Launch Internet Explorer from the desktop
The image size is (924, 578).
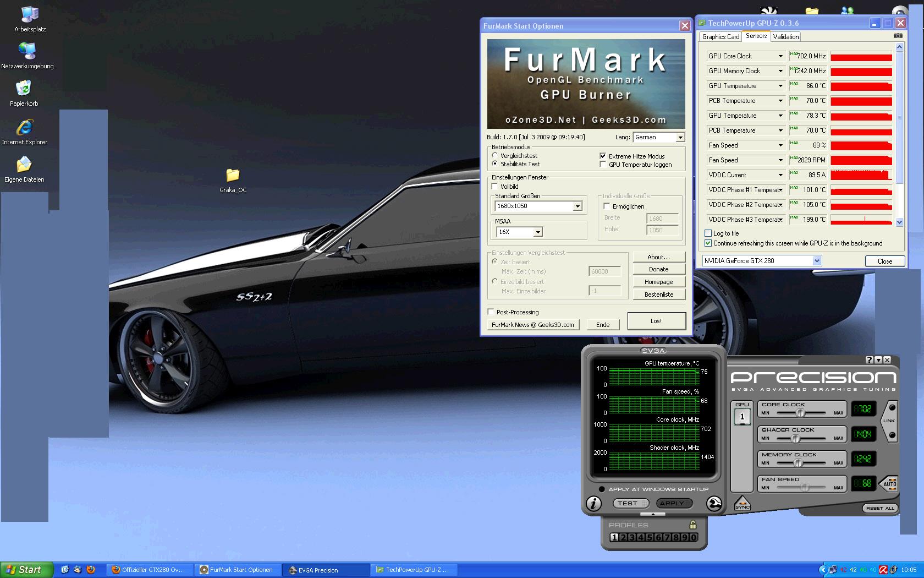(24, 132)
